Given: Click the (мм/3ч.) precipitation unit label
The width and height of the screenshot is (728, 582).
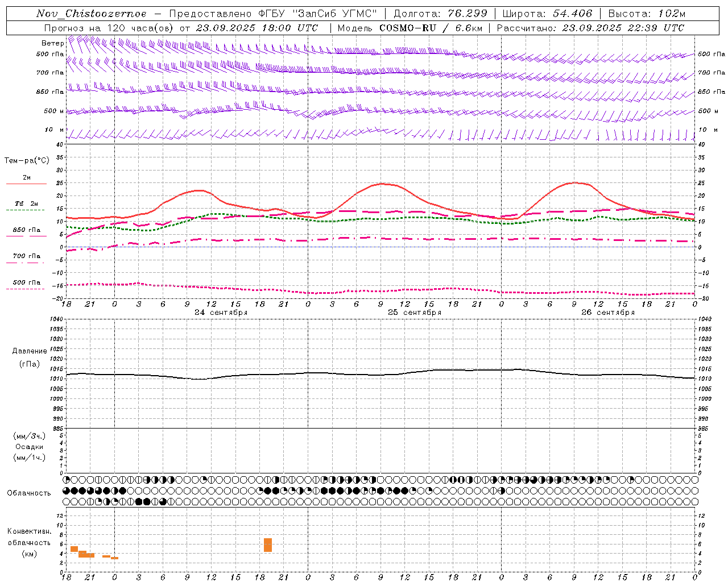Looking at the screenshot, I should tap(30, 436).
